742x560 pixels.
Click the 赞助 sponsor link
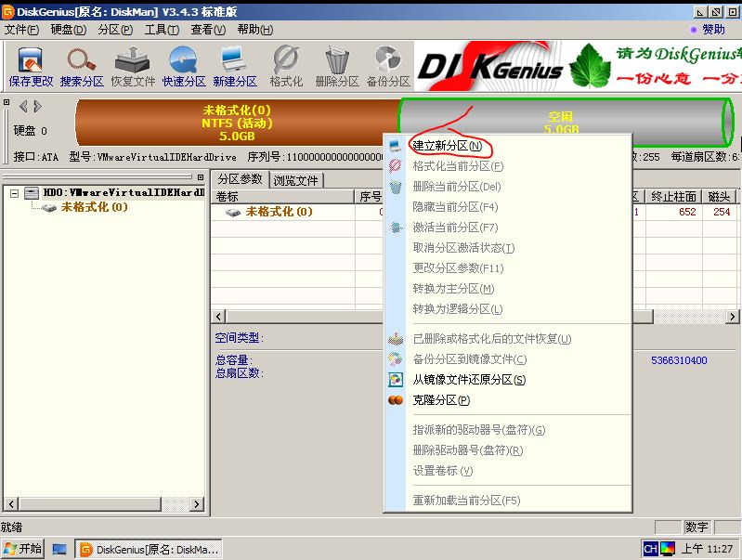tap(713, 30)
